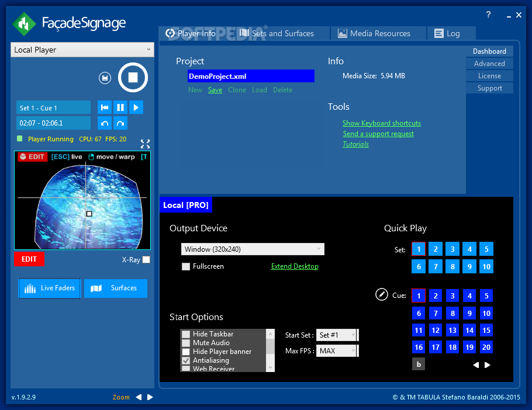The image size is (532, 410).
Task: Decrease zoom with the left arrow
Action: click(139, 397)
